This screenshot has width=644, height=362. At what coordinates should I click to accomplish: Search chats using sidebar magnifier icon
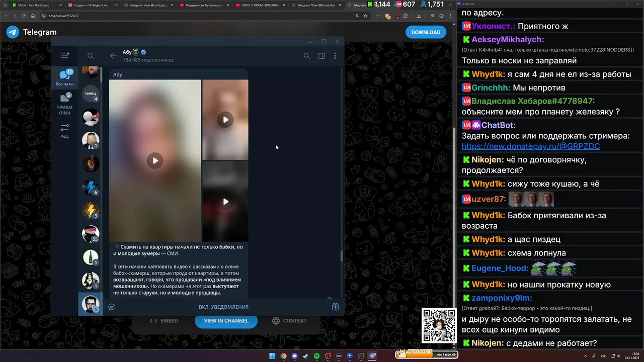pyautogui.click(x=91, y=56)
